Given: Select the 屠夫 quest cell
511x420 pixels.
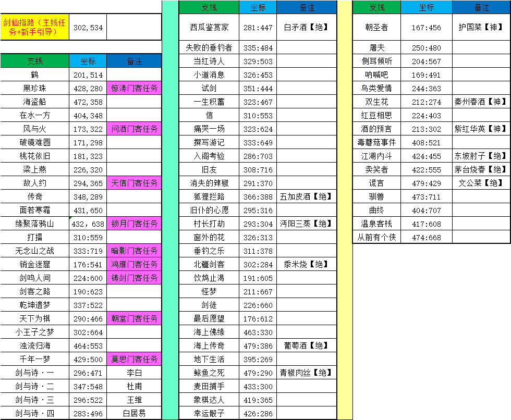Looking at the screenshot, I should point(376,47).
